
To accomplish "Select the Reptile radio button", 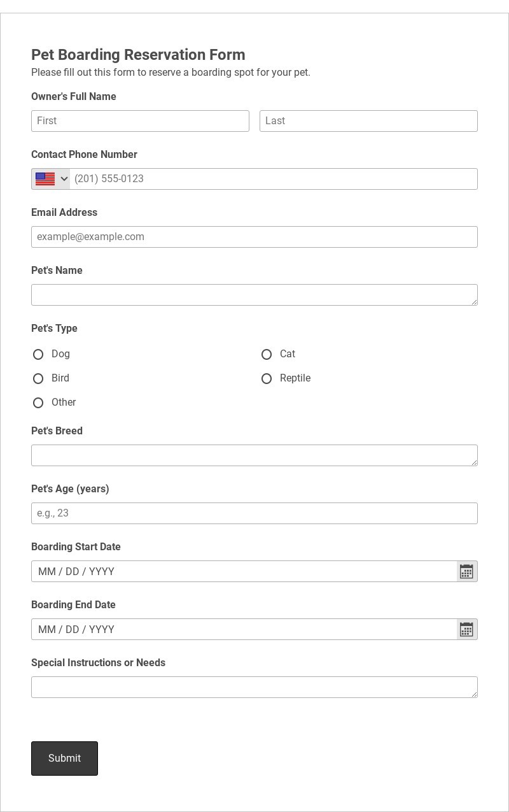I will (x=267, y=378).
